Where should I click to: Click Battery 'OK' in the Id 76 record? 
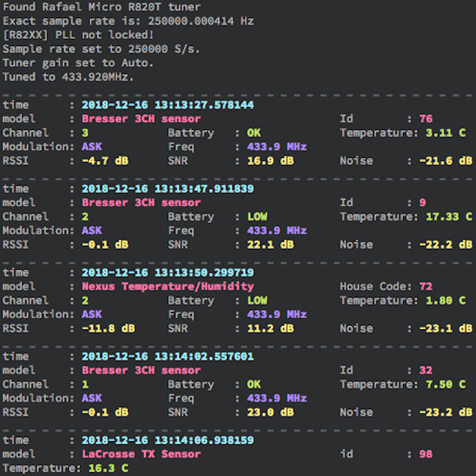click(254, 132)
